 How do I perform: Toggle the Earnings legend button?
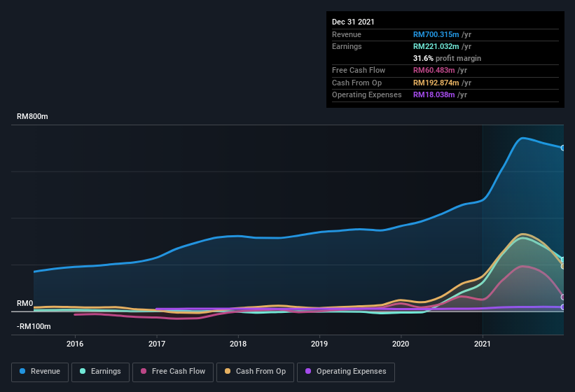100,372
